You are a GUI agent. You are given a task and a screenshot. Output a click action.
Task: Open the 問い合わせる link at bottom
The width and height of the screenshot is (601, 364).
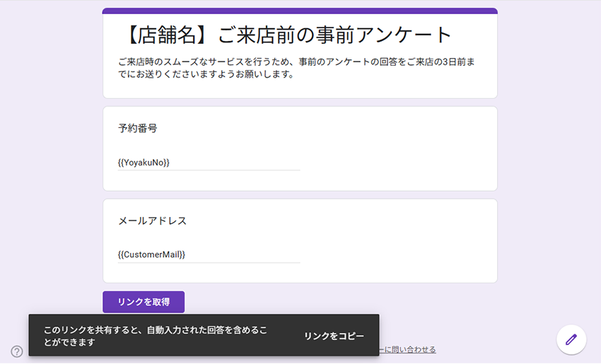click(x=409, y=350)
